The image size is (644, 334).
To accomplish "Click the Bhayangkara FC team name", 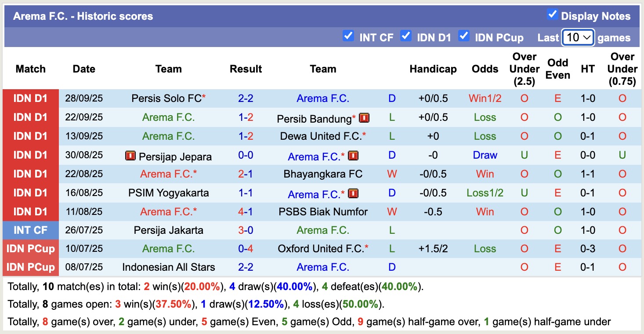I will point(323,174).
